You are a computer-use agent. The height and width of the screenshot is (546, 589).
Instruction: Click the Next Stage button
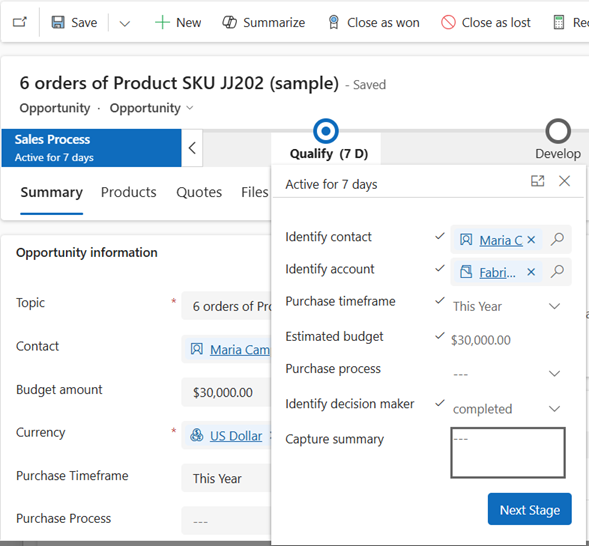click(x=530, y=510)
